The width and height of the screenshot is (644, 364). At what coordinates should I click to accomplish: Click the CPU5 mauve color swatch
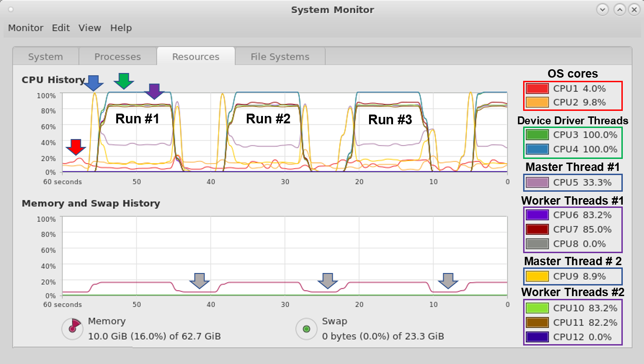(537, 182)
